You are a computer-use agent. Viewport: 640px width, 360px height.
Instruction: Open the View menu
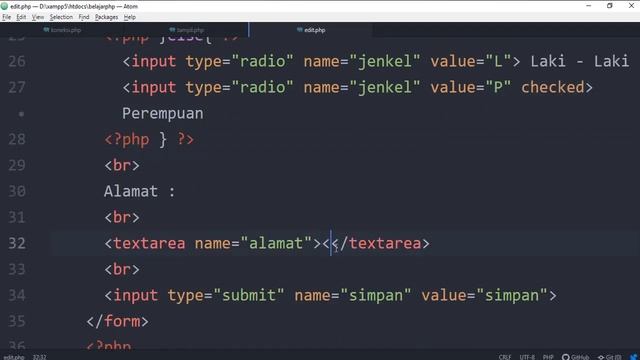(38, 17)
